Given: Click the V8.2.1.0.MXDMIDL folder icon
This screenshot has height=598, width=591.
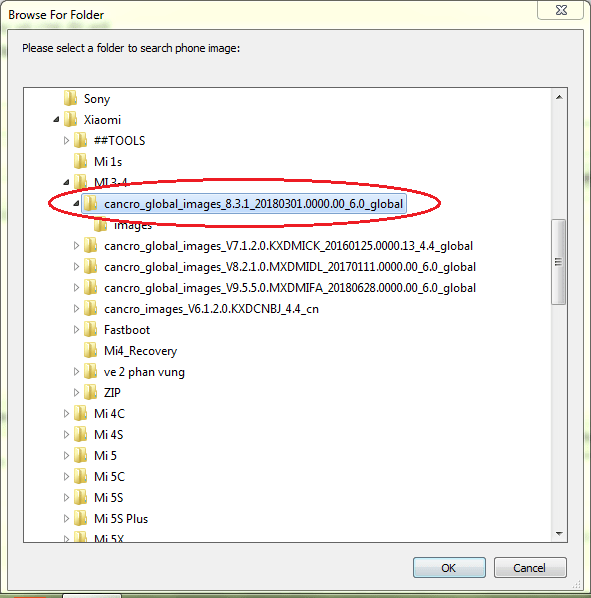Looking at the screenshot, I should 91,267.
